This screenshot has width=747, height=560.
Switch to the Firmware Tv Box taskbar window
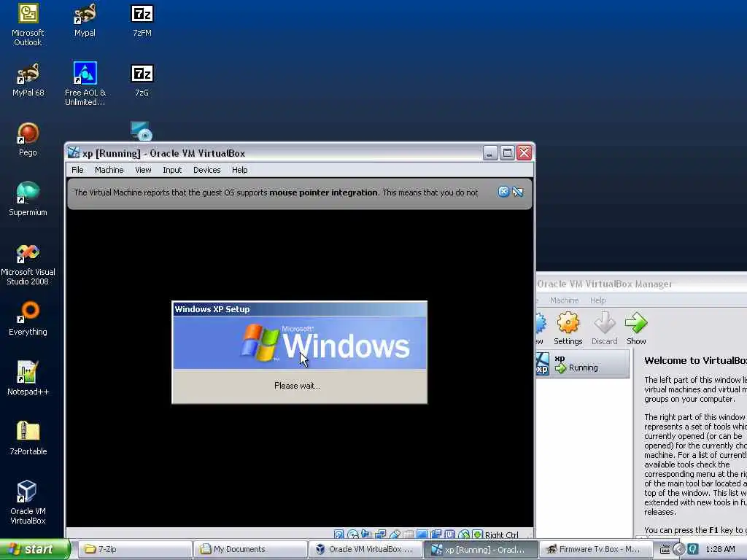[595, 549]
